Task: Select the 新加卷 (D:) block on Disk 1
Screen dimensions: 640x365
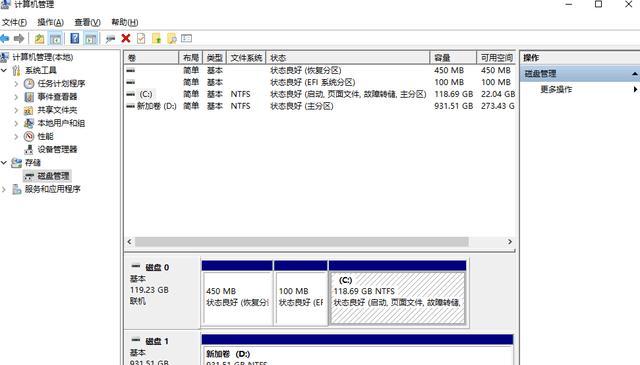Action: [x=358, y=350]
